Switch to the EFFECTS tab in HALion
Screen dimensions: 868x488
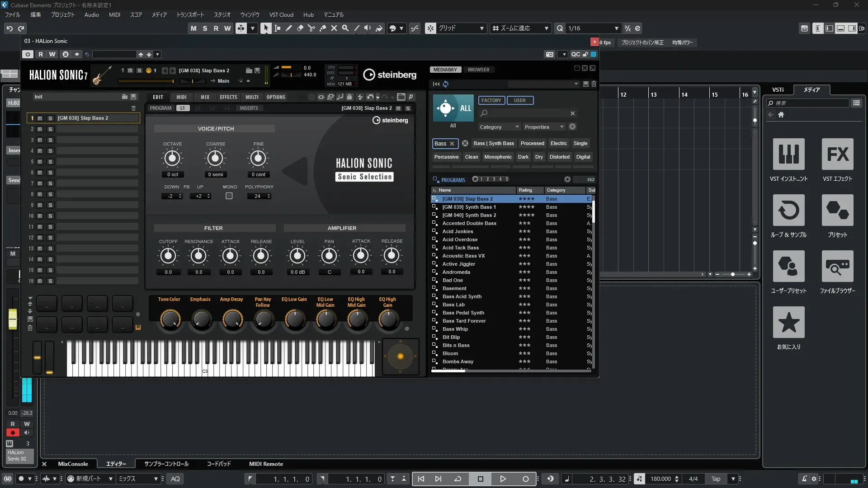pyautogui.click(x=228, y=97)
